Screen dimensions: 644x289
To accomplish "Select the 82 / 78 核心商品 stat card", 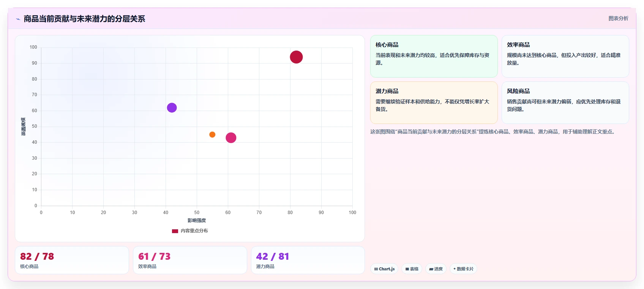I will pos(72,260).
